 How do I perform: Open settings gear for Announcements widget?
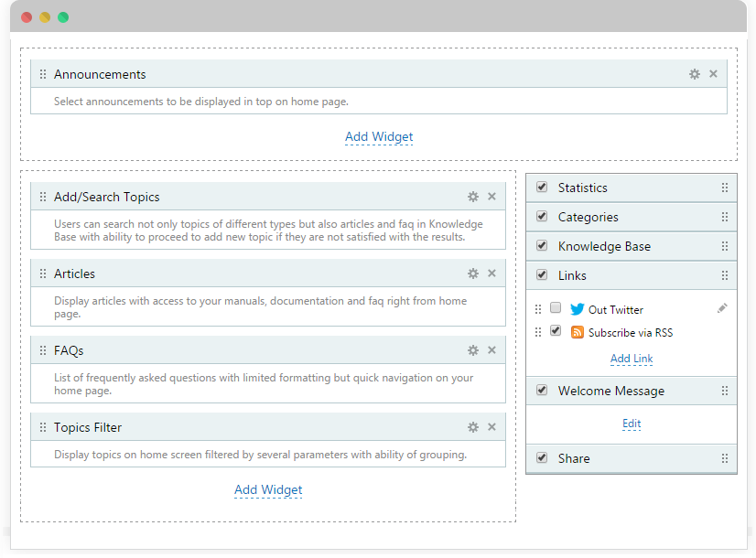click(695, 74)
